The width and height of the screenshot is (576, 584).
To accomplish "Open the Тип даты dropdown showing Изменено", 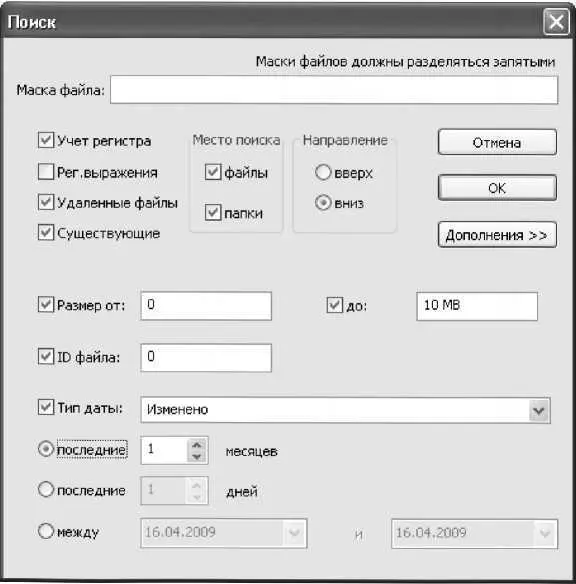I will [346, 410].
